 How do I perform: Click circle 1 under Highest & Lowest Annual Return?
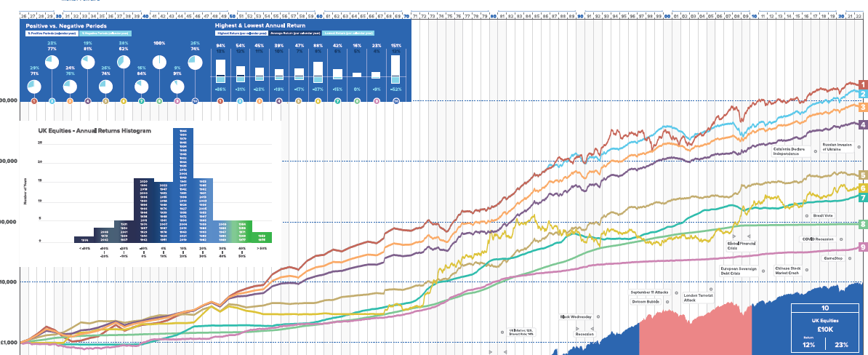(x=220, y=101)
